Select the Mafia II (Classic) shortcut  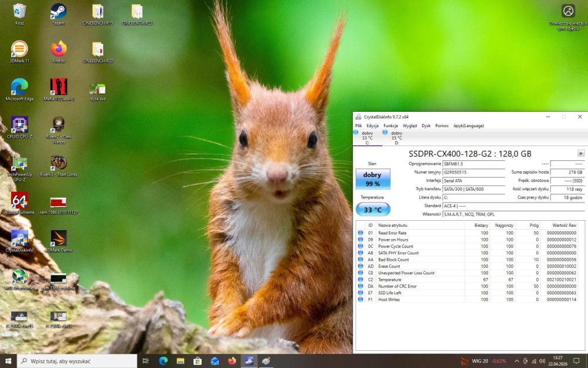coord(58,89)
